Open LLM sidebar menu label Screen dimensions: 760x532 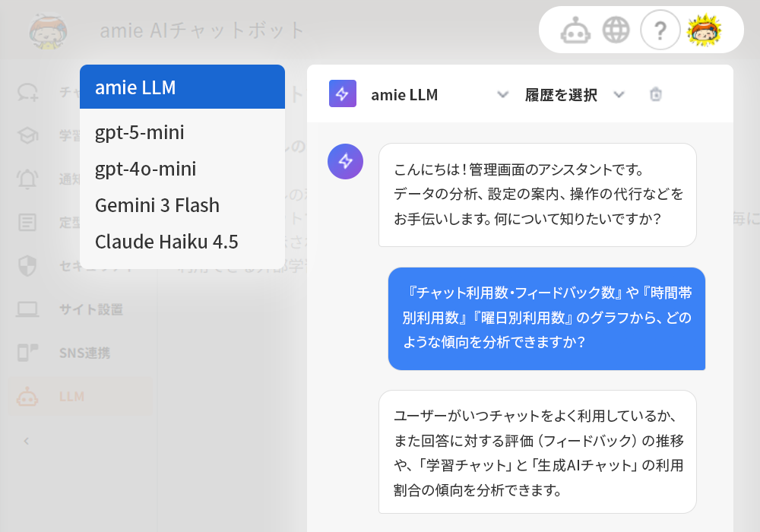pyautogui.click(x=71, y=396)
